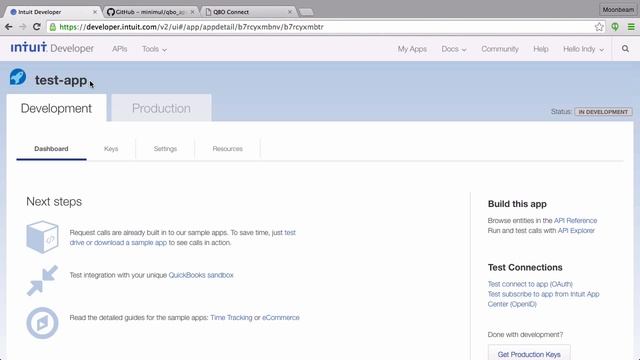Click the Build this app heading

click(517, 204)
